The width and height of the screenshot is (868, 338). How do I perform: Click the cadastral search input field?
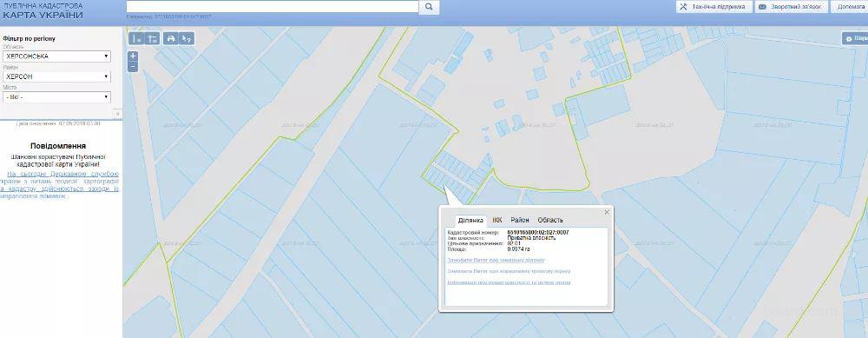click(273, 7)
